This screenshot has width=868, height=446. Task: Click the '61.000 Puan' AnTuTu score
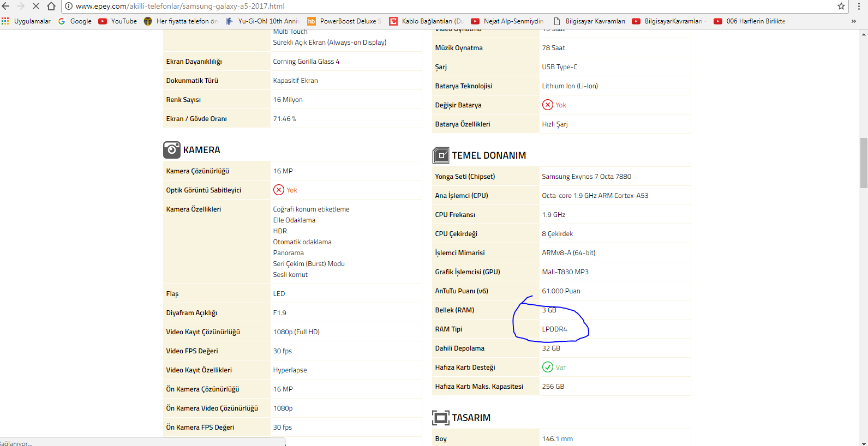tap(561, 291)
